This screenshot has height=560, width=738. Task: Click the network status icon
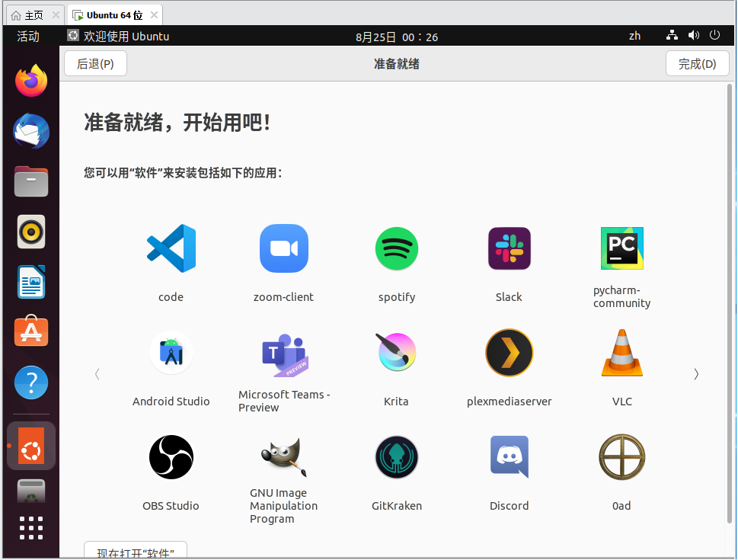click(672, 35)
